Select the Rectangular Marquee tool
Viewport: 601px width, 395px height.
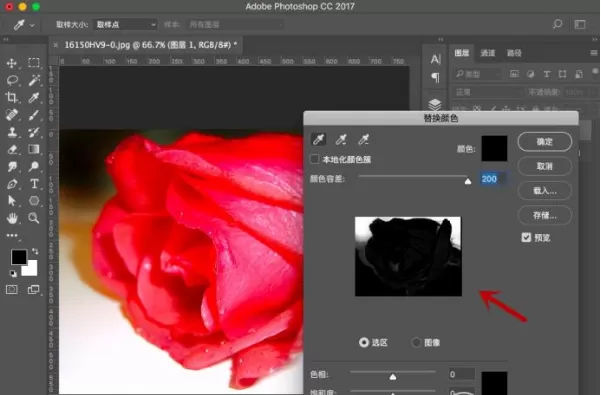click(x=34, y=62)
